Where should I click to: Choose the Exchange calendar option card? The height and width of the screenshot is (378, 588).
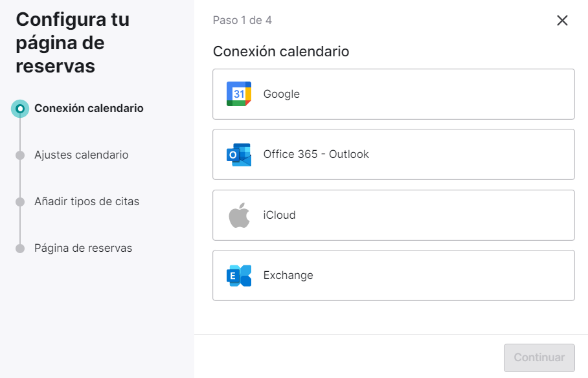393,276
